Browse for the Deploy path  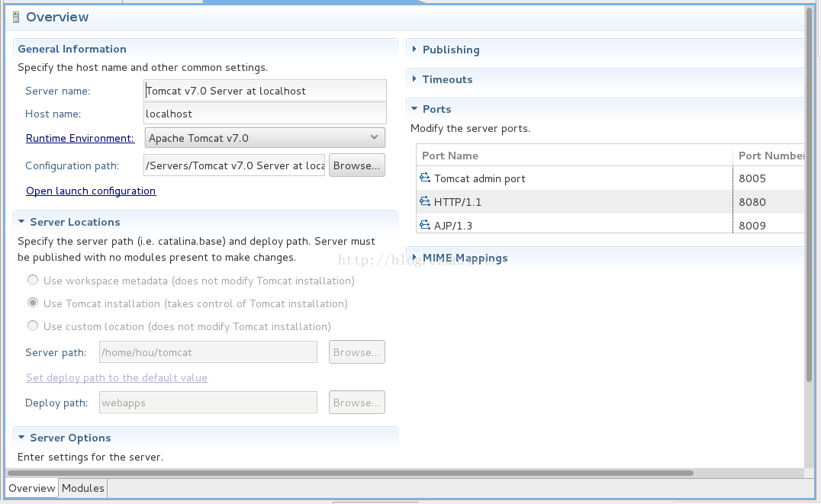click(x=356, y=403)
